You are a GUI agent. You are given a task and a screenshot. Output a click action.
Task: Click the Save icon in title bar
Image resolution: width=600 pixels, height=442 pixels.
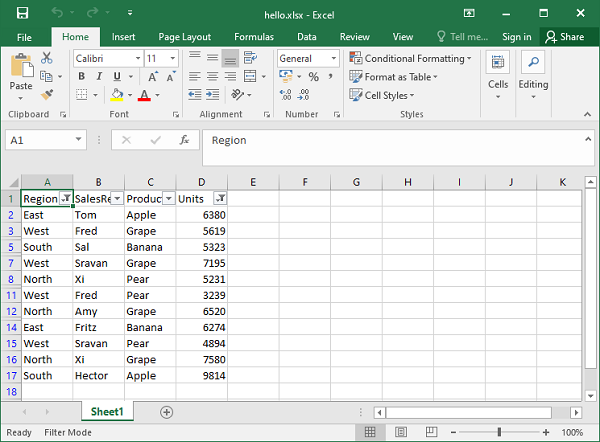click(x=22, y=13)
